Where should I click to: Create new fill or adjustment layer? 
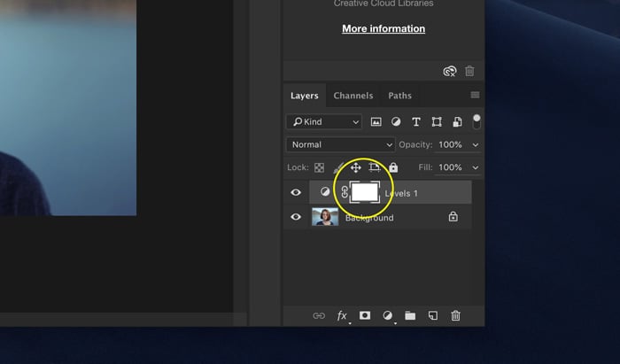(x=388, y=315)
